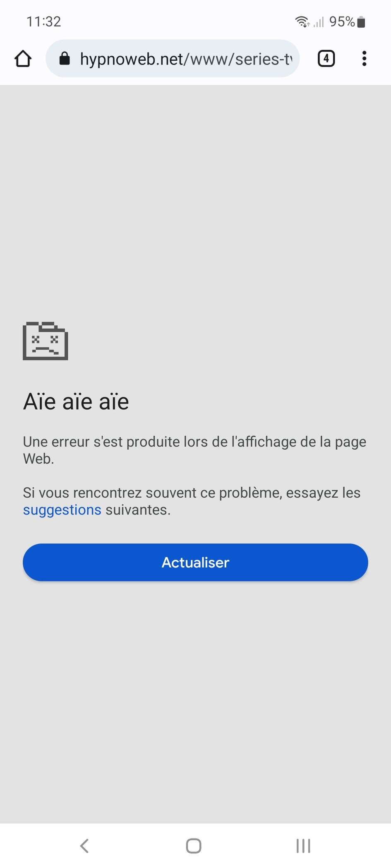Tap the hypnoweb.net address bar

(173, 59)
